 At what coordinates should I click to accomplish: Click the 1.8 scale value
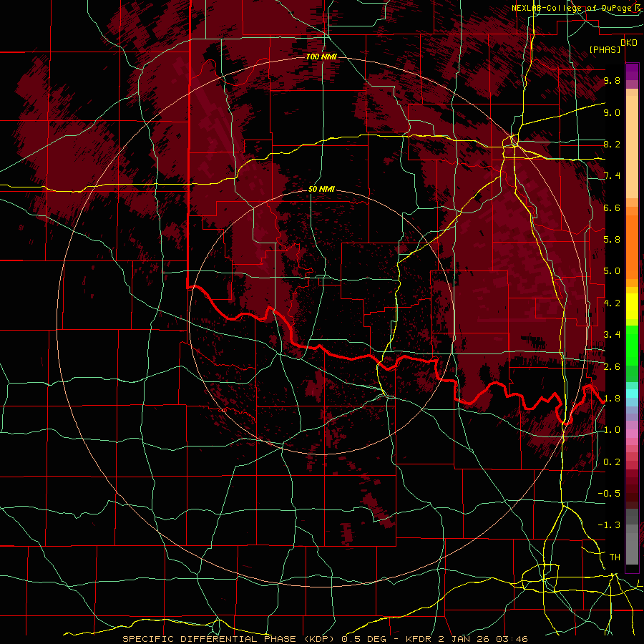[612, 399]
